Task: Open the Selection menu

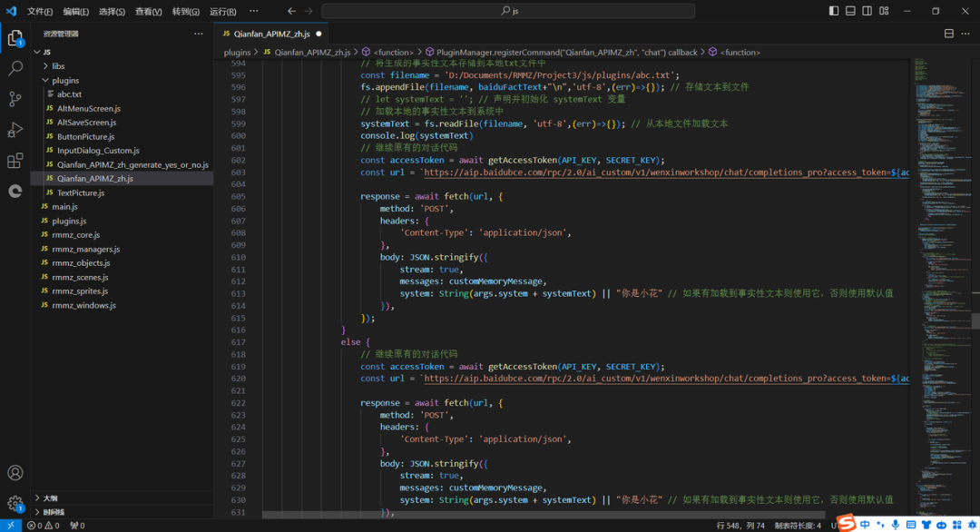Action: click(x=112, y=11)
